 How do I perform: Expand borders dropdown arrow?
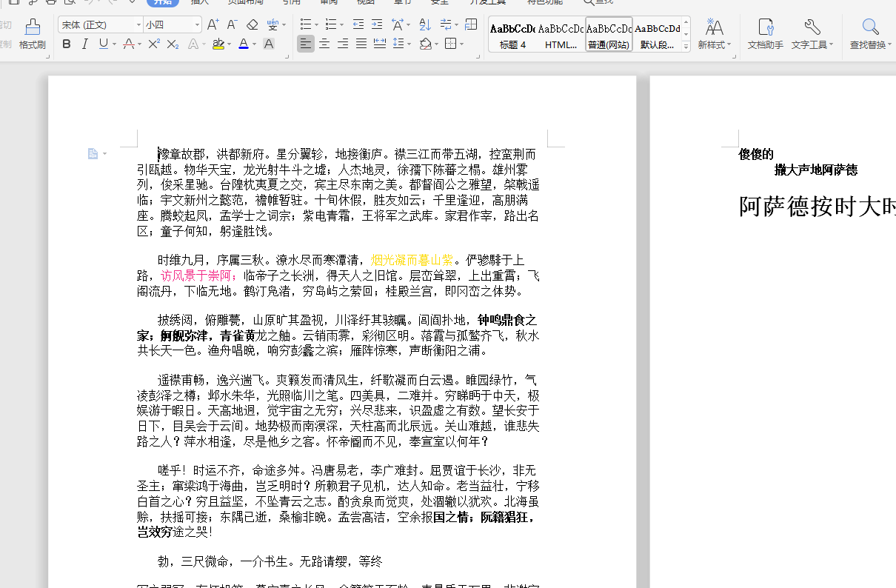[461, 44]
